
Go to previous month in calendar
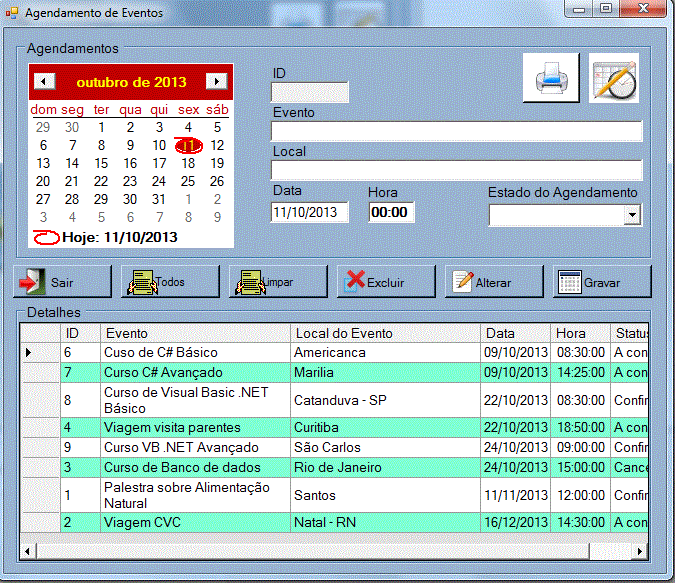44,81
